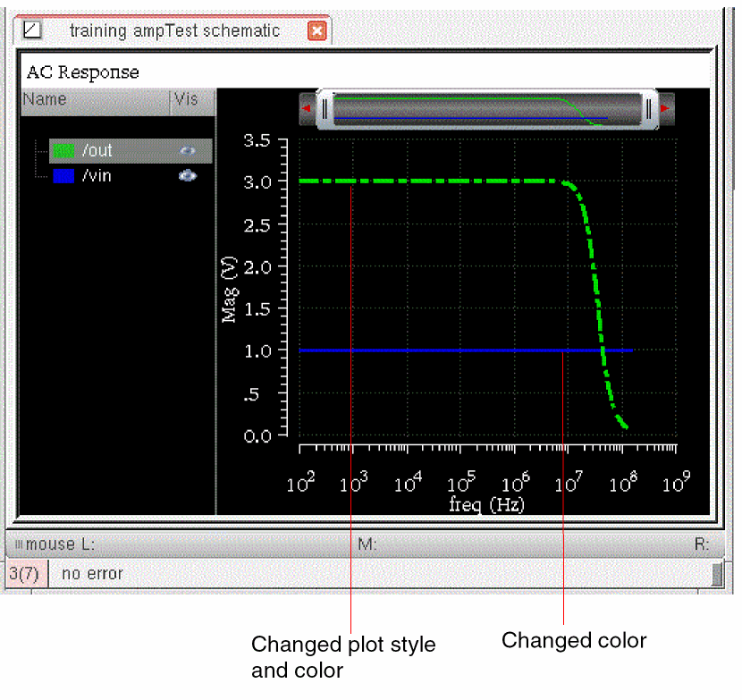The width and height of the screenshot is (742, 700).
Task: Click the right red arrow of zoom bar
Action: (666, 109)
